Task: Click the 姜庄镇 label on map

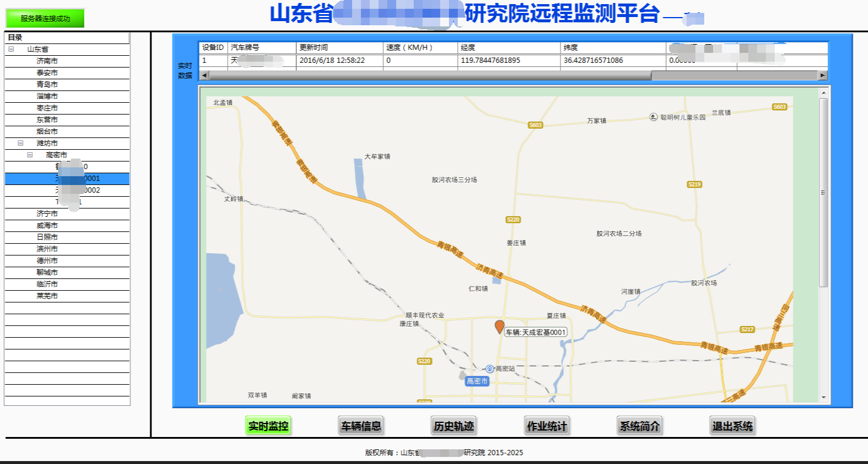Action: click(516, 243)
